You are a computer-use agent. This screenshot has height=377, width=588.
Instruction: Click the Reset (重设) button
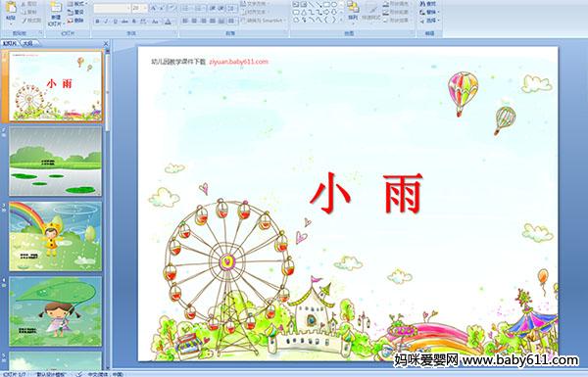[x=75, y=12]
